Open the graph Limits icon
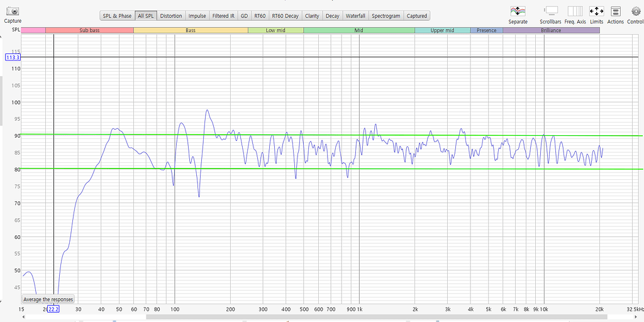Screen dimensions: 644x322 pos(596,11)
